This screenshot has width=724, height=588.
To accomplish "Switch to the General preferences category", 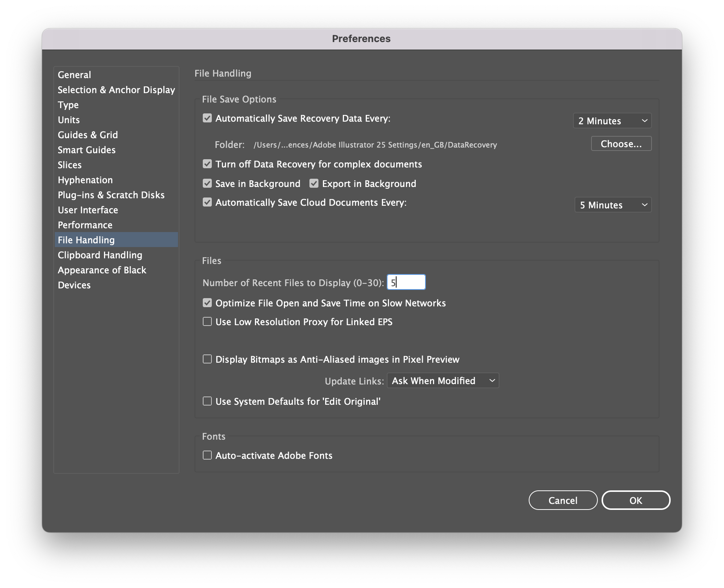I will 74,75.
